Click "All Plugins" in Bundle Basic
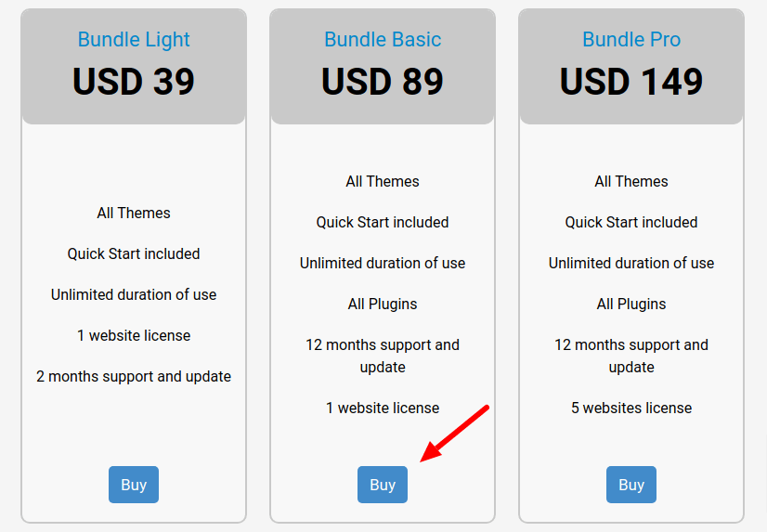Viewport: 767px width, 532px height. (x=383, y=304)
